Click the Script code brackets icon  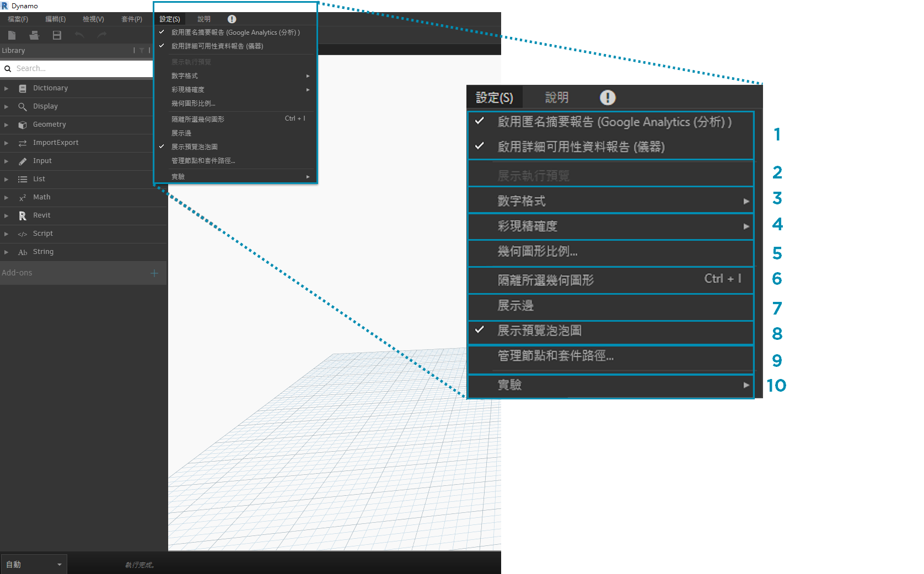(x=23, y=234)
